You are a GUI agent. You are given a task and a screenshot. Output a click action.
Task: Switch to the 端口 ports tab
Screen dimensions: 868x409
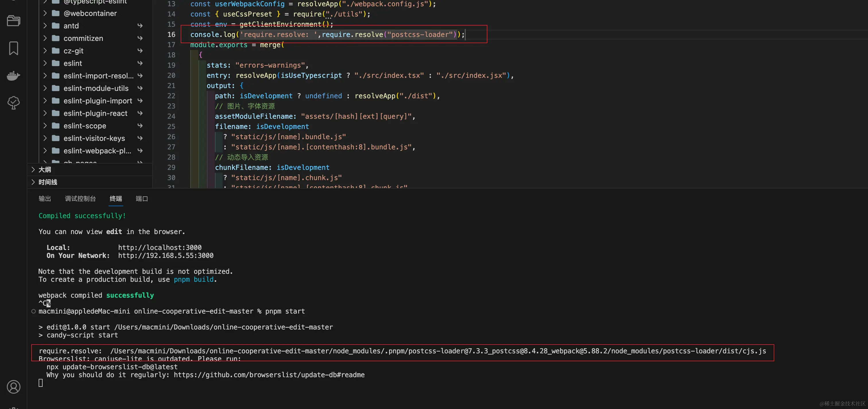click(x=142, y=198)
